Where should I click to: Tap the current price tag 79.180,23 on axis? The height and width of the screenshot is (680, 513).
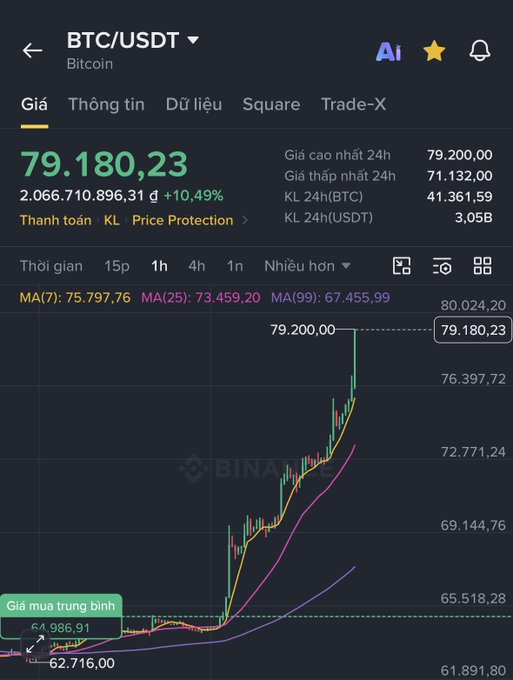[473, 330]
